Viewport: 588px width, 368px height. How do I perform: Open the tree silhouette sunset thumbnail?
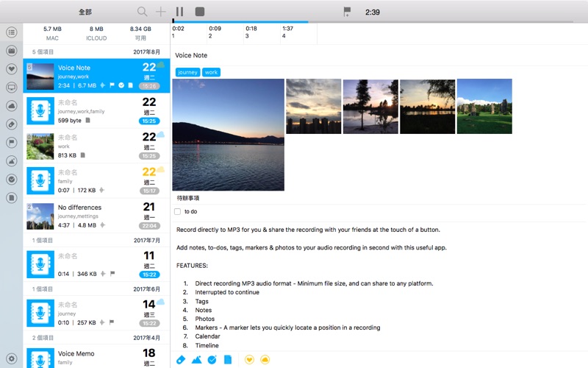click(x=370, y=106)
